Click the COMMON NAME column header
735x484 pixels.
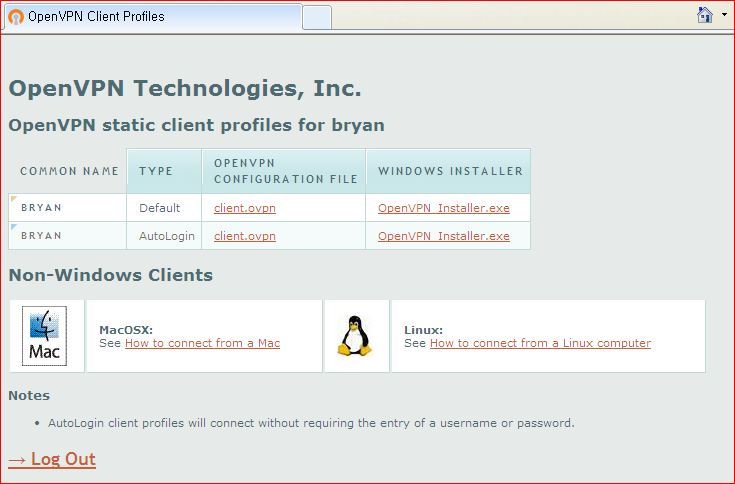pos(69,171)
